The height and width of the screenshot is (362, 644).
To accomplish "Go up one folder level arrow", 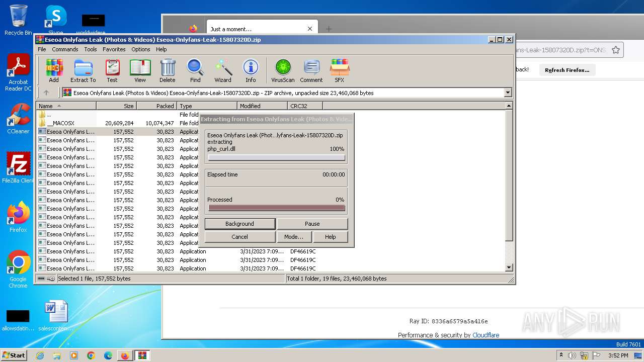I will (46, 93).
